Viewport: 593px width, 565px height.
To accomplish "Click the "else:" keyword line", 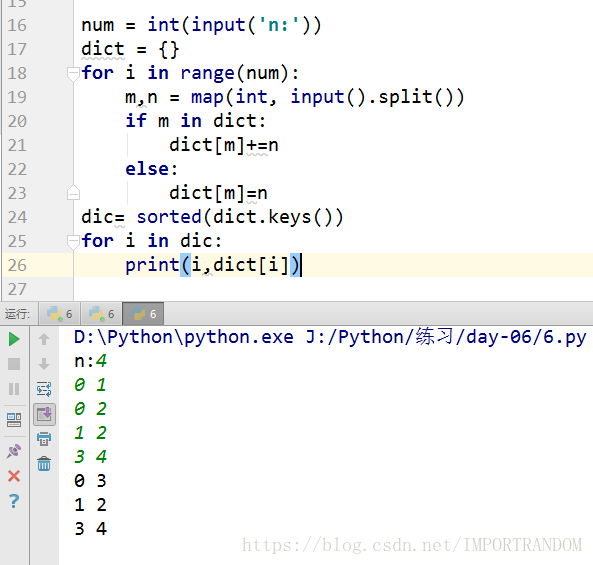I will (x=151, y=169).
